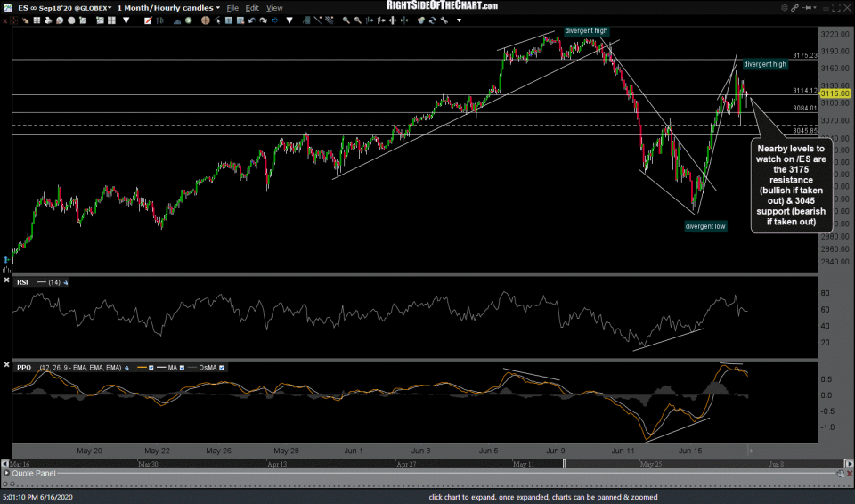Toggle the orange PPO line checkbox
The width and height of the screenshot is (855, 504).
point(151,368)
